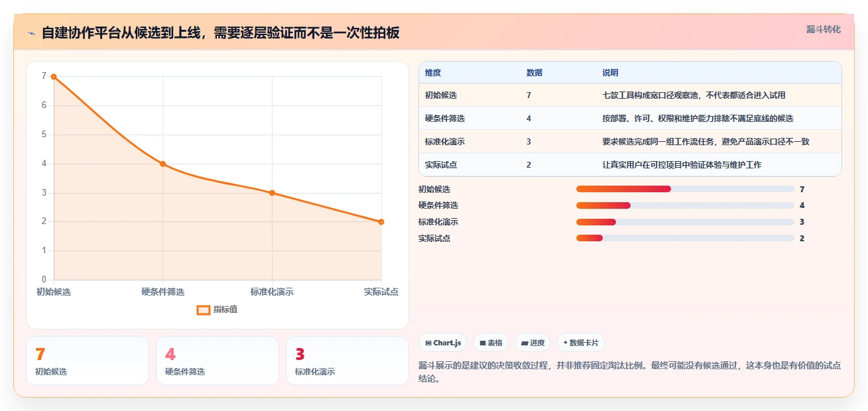Click description starting 让真实用户在可控项目
The width and height of the screenshot is (868, 411).
pos(682,165)
